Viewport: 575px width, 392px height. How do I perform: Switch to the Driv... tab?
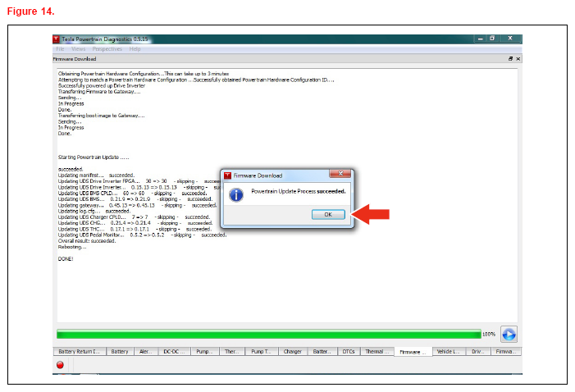coord(478,351)
